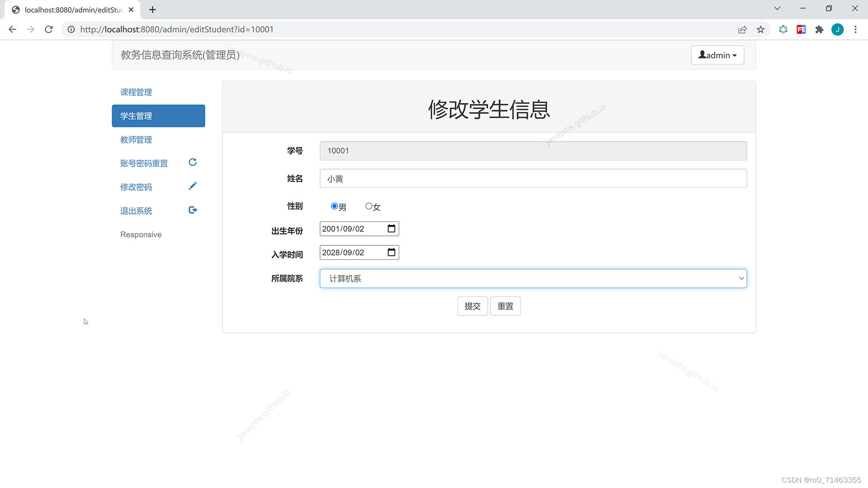Go to 课程管理 in sidebar
Image resolution: width=868 pixels, height=488 pixels.
pyautogui.click(x=136, y=92)
